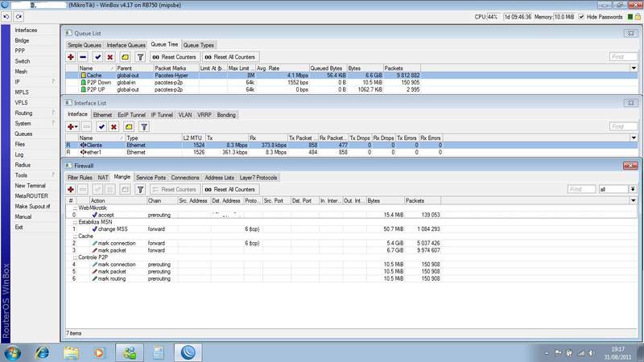
Task: Open comment icon in Firewall toolbar
Action: pyautogui.click(x=125, y=189)
